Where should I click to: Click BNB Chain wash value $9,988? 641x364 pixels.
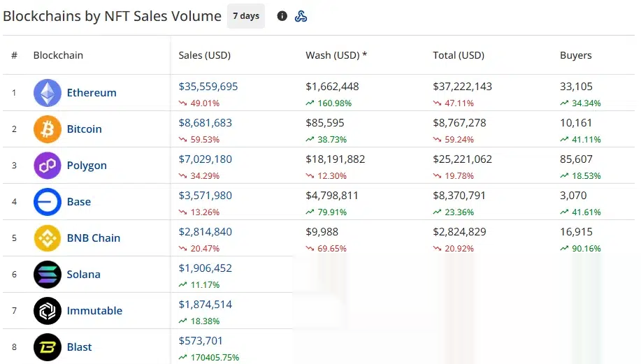coord(322,232)
